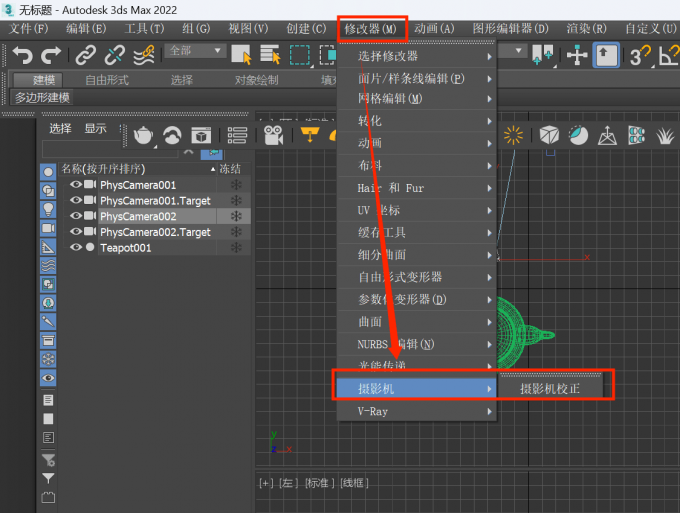Toggle display of cameras filter in sidebar
Image resolution: width=680 pixels, height=513 pixels.
point(48,228)
